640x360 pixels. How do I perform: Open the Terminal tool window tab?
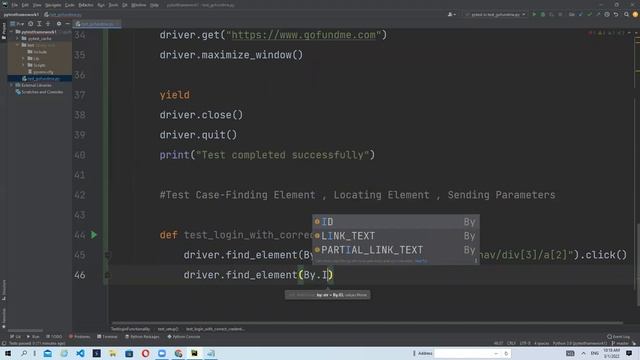point(107,337)
